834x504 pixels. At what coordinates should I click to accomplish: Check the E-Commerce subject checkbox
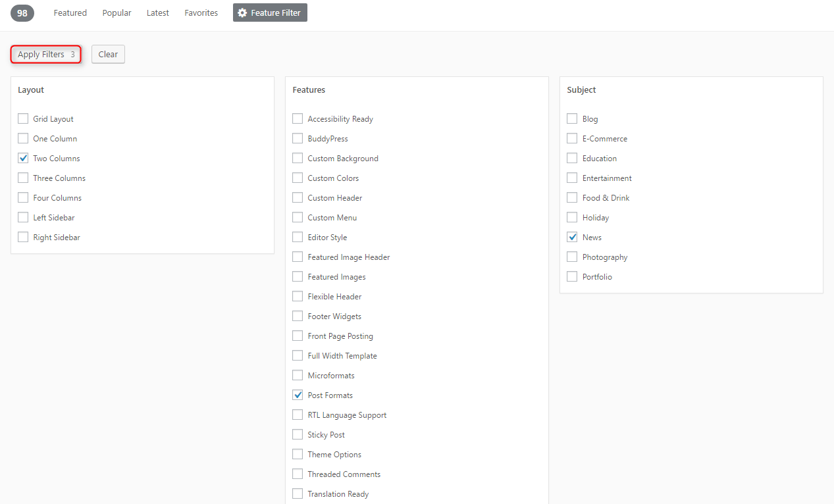point(572,138)
